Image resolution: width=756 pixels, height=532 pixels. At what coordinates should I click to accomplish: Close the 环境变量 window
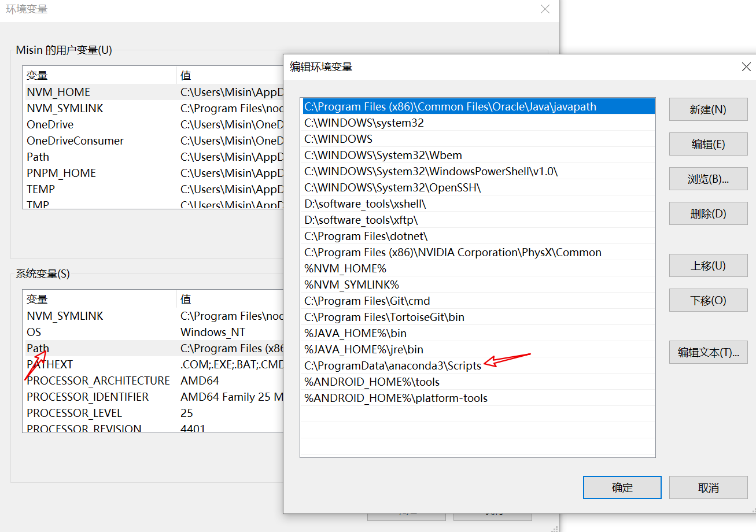(x=545, y=9)
